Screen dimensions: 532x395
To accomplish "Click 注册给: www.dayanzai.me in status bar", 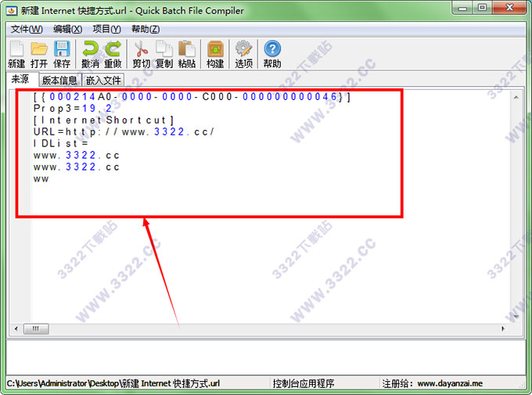I will pos(433,383).
